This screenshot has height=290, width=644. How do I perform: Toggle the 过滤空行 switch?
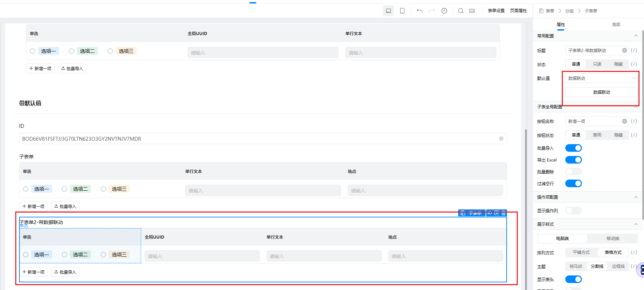click(574, 183)
